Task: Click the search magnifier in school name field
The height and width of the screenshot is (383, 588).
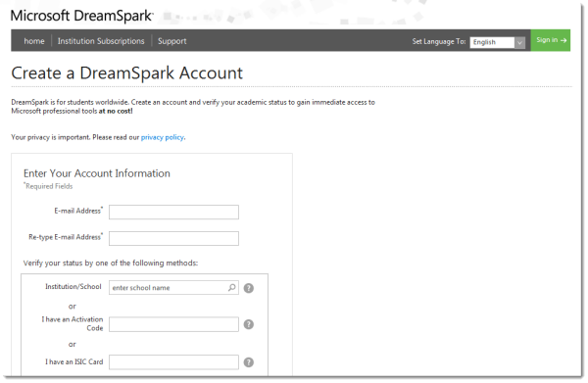Action: point(231,287)
